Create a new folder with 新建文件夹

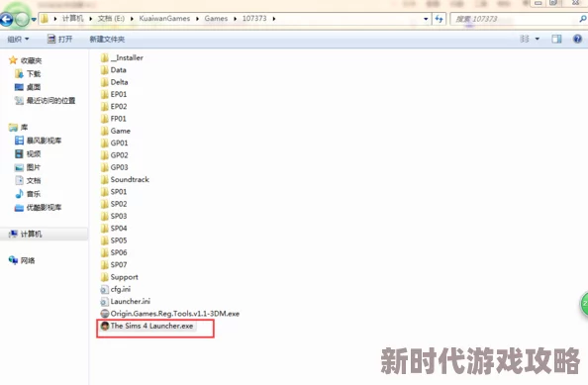(x=107, y=39)
